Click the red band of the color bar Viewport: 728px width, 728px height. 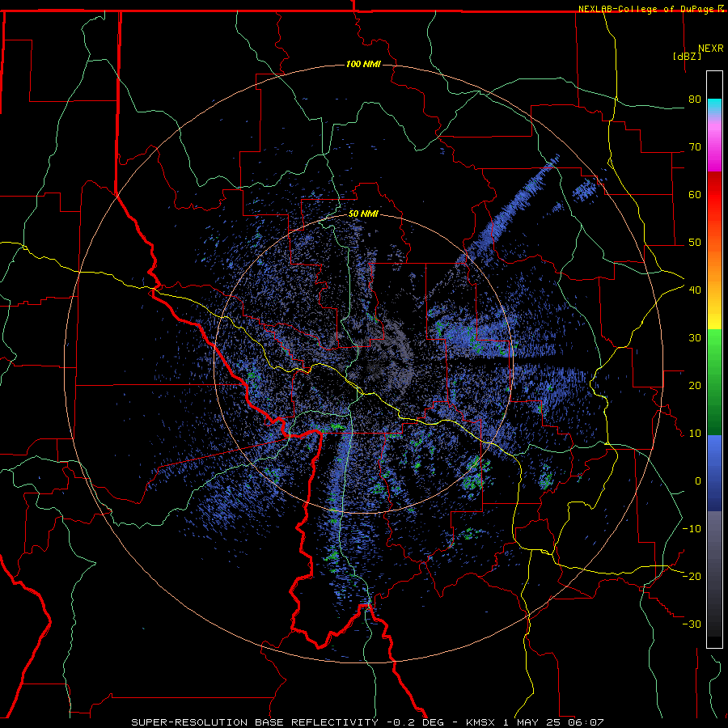coord(714,193)
